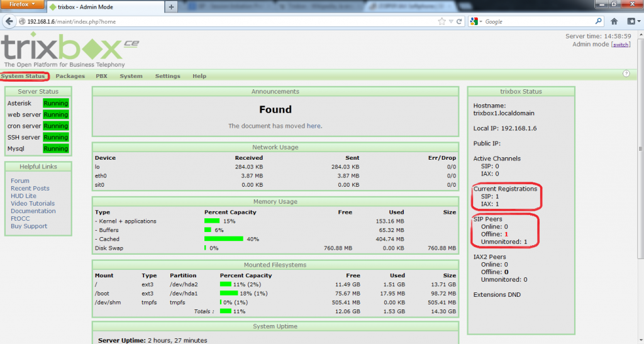Click the trixbox1.localdomain hostname text
This screenshot has width=644, height=344.
pos(504,113)
